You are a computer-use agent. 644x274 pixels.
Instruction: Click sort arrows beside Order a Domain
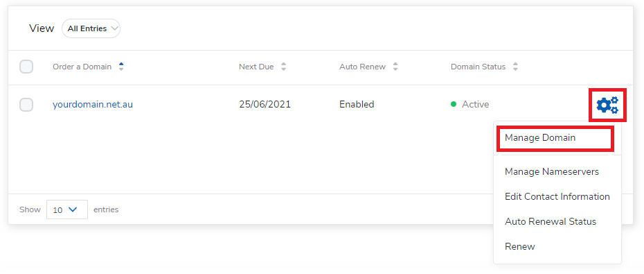point(120,67)
